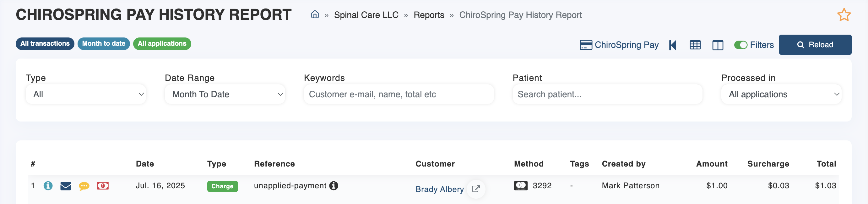
Task: Open the comment bubble icon in row 1
Action: point(84,186)
